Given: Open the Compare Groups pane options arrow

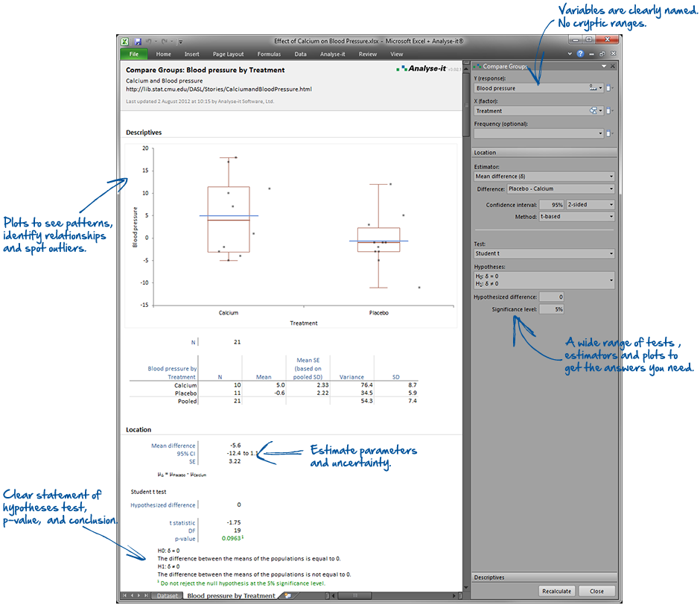Looking at the screenshot, I should pyautogui.click(x=603, y=66).
